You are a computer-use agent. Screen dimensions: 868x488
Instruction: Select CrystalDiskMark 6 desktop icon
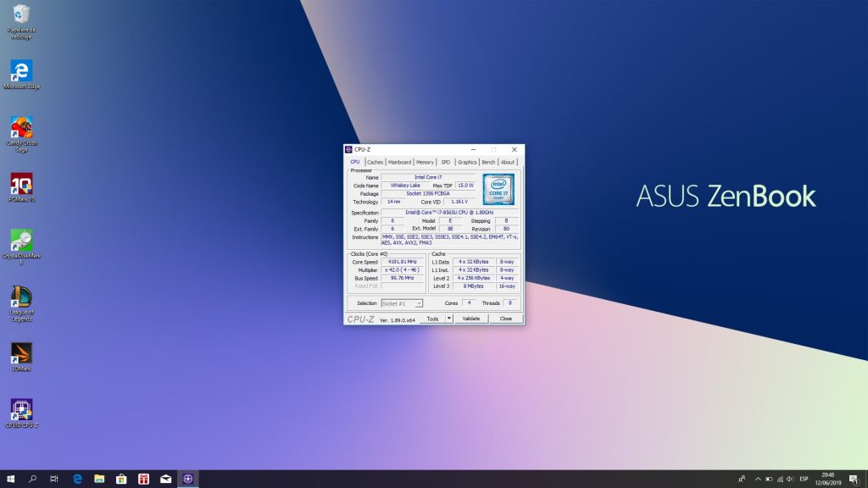coord(21,241)
